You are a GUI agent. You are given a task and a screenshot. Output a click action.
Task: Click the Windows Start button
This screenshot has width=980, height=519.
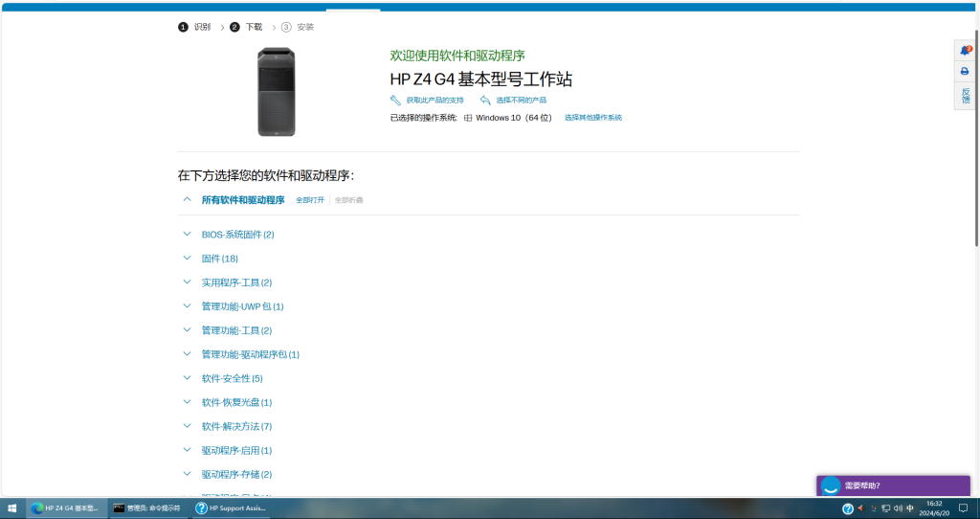click(x=11, y=508)
